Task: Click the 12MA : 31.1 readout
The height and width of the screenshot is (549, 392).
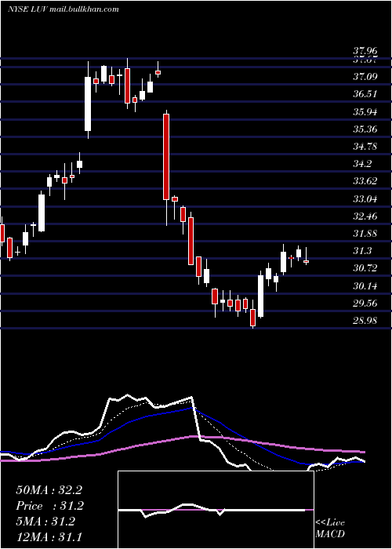Action: point(49,537)
